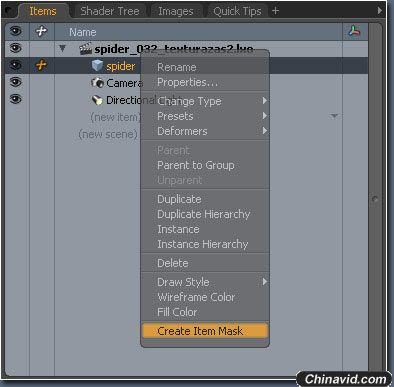The height and width of the screenshot is (387, 394).
Task: Click the orange plus in the spider row
Action: [x=41, y=65]
